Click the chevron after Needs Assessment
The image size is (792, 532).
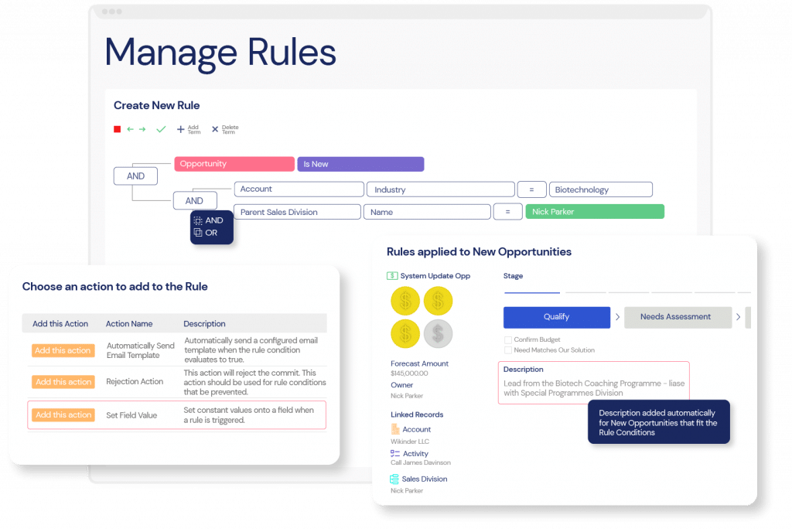738,317
